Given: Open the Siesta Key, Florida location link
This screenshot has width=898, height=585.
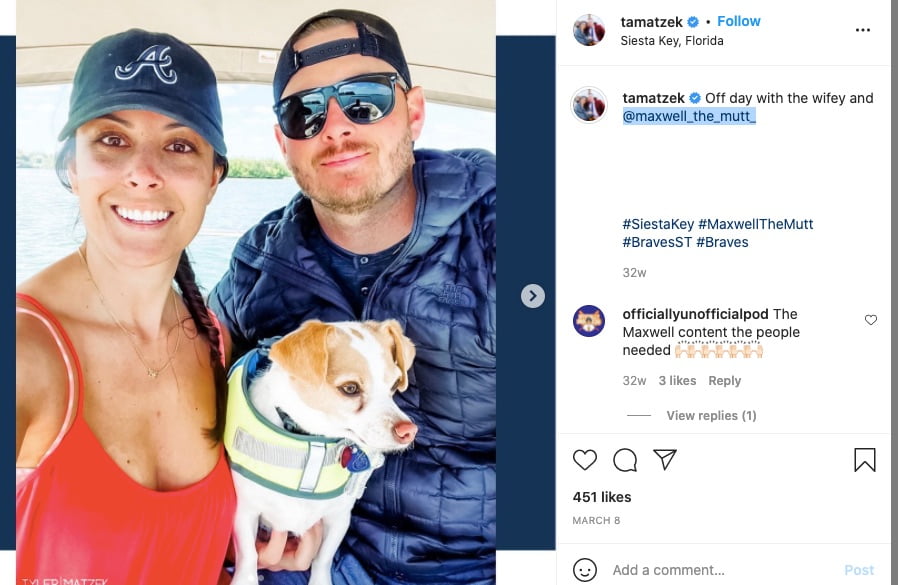Looking at the screenshot, I should click(672, 41).
